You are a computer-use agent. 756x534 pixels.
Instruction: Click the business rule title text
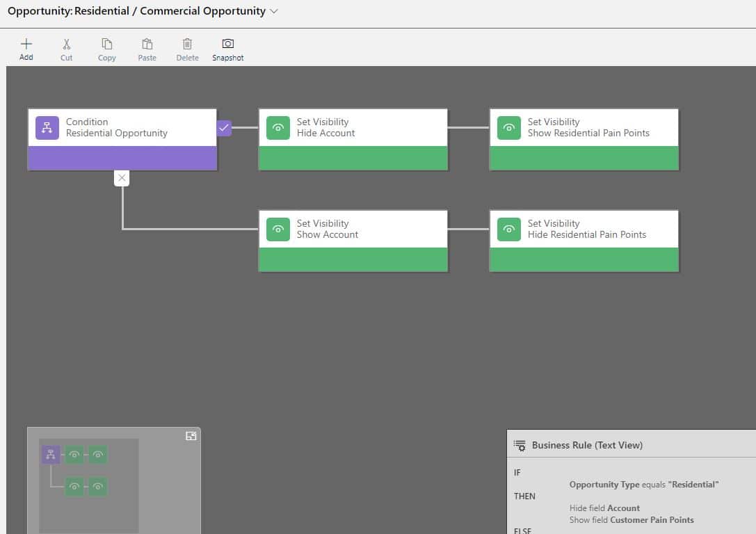(x=136, y=11)
